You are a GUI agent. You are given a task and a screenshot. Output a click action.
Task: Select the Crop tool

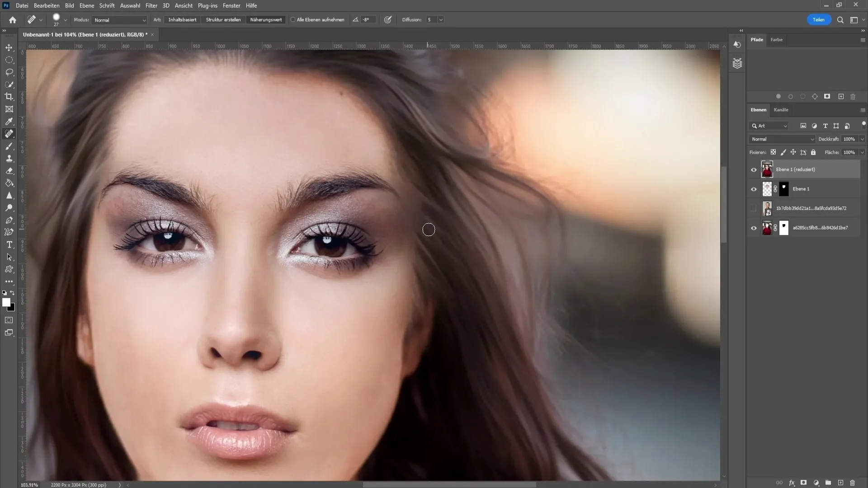(x=9, y=97)
